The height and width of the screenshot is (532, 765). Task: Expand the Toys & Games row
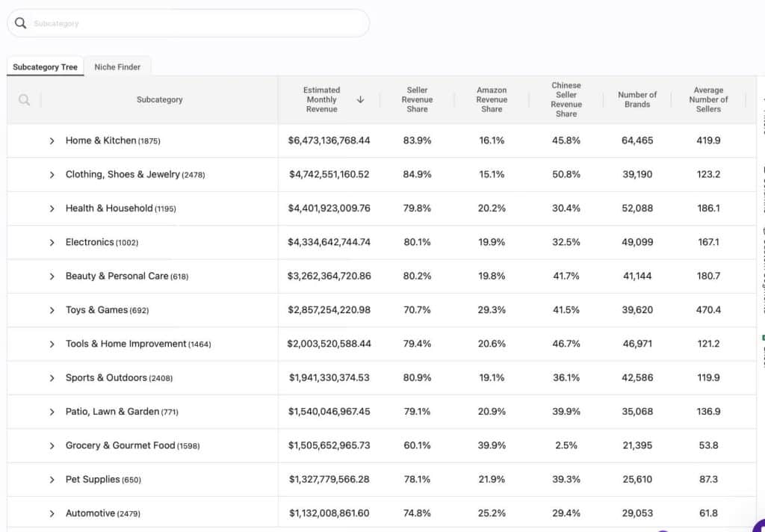(52, 310)
